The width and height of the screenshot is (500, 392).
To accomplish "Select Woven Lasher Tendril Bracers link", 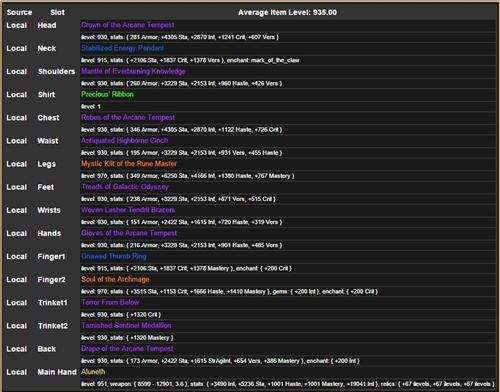I will [x=128, y=210].
